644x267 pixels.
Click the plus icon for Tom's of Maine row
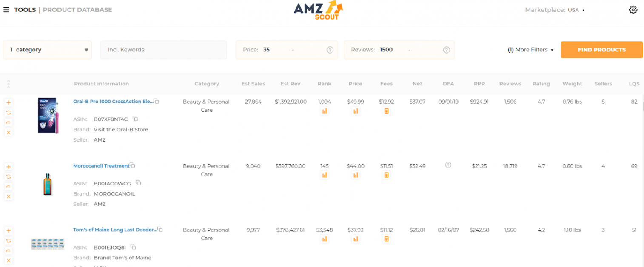click(9, 231)
